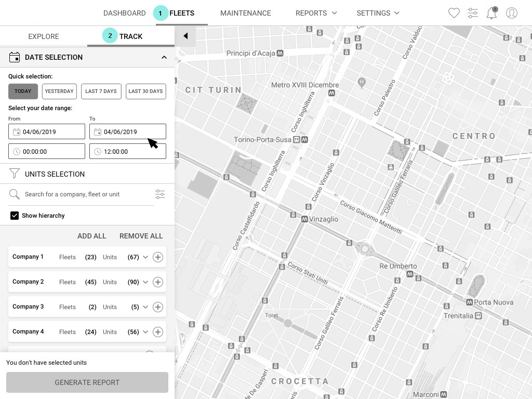Click the funnel icon beside Units Selection

click(x=14, y=174)
